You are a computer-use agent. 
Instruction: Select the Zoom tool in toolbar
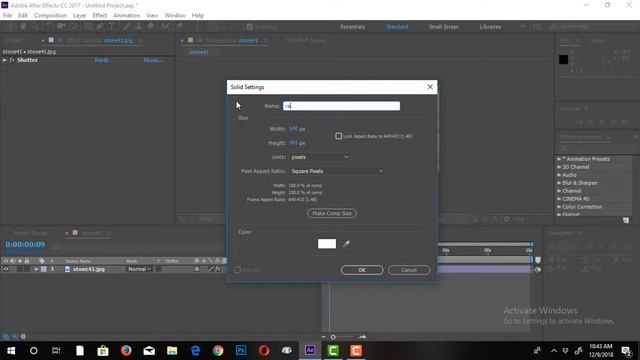(x=35, y=27)
